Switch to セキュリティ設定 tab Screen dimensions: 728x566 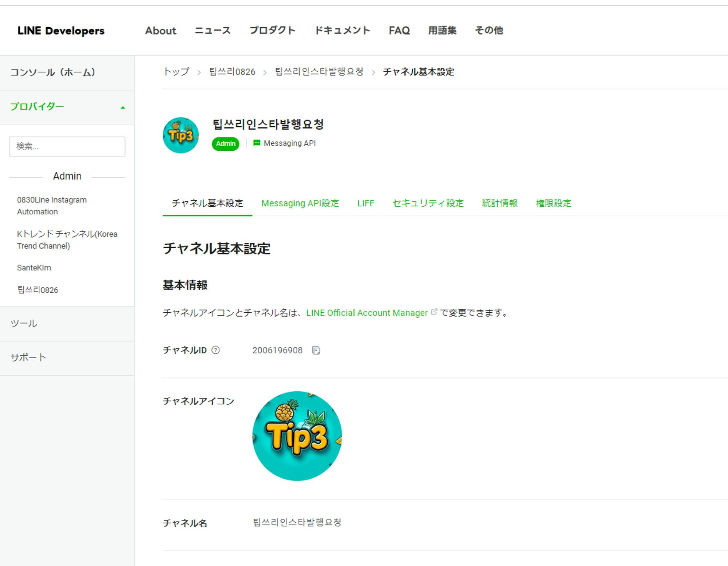428,203
